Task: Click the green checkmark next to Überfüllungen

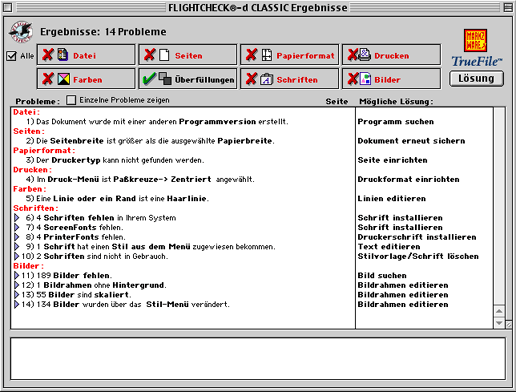Action: pyautogui.click(x=149, y=79)
